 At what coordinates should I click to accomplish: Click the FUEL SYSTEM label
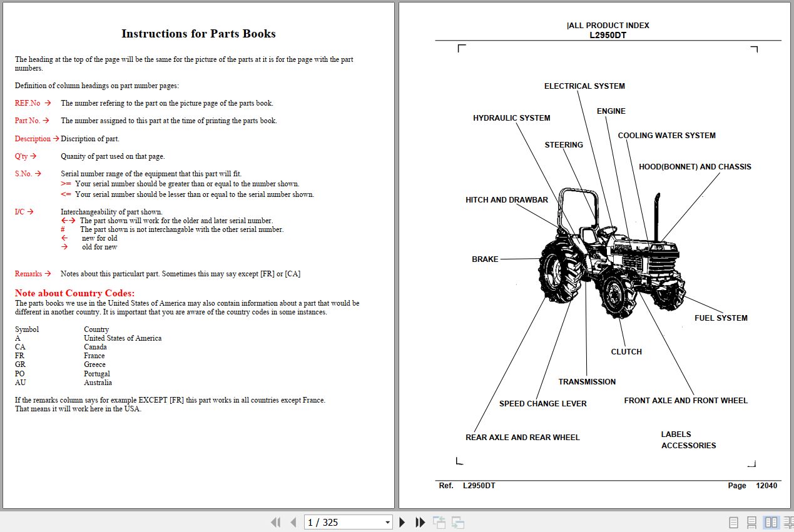[721, 318]
